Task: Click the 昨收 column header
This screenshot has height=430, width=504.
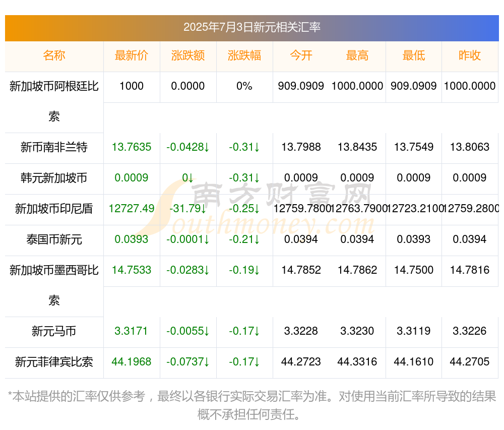Action: (470, 55)
